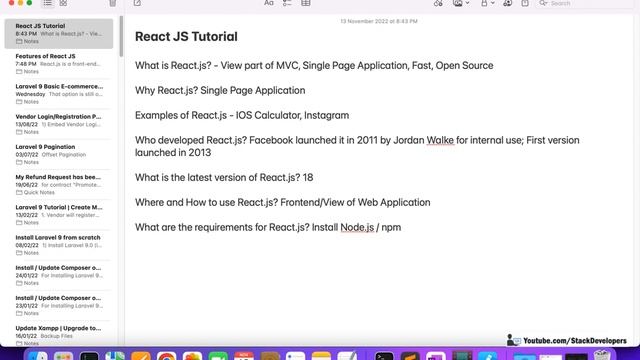Screen dimensions: 640x360
Task: Open the Laravel 9 Pagination note
Action: [59, 154]
